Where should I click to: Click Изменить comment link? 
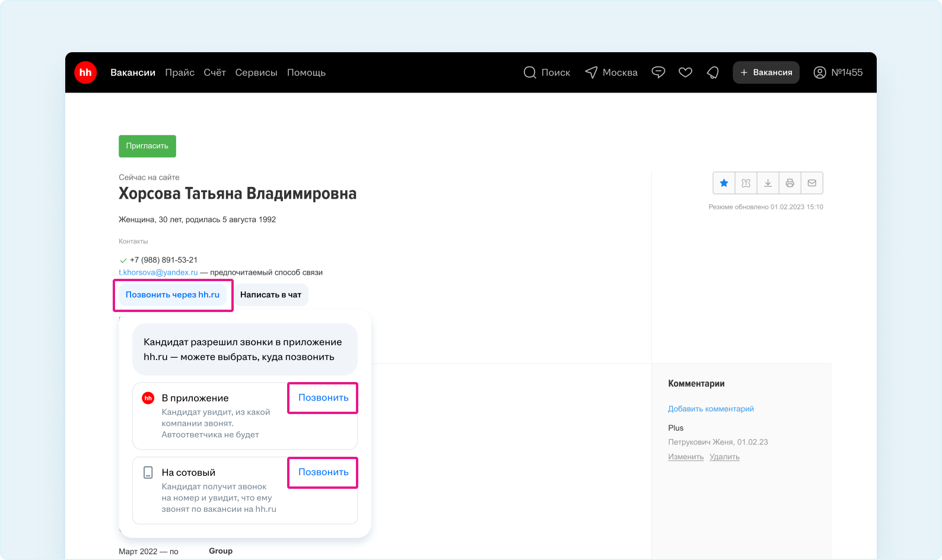click(686, 457)
